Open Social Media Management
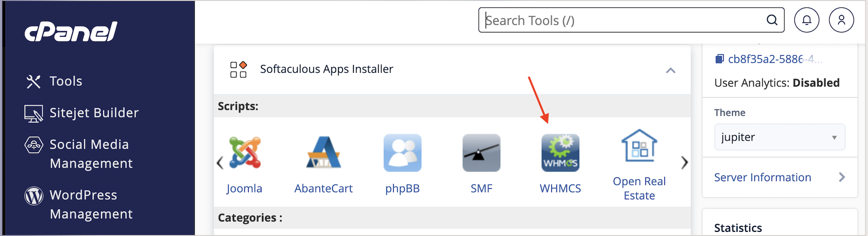868x236 pixels. pyautogui.click(x=91, y=154)
